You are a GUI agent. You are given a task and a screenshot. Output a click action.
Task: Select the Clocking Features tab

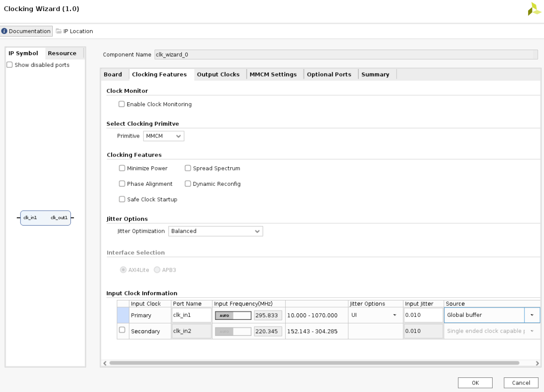(x=159, y=74)
